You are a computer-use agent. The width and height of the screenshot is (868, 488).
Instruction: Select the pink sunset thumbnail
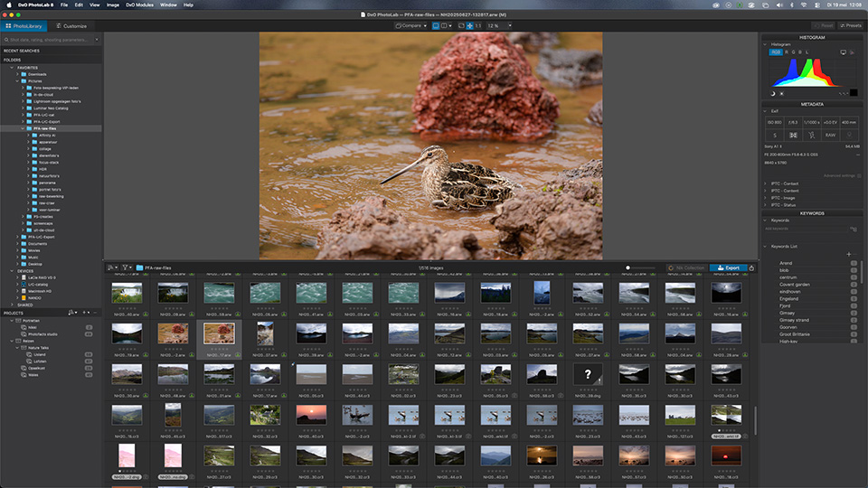(x=311, y=415)
